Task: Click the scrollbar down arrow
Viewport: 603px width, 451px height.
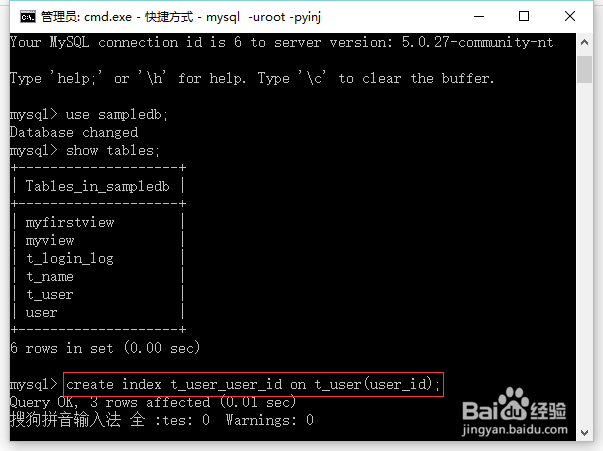Action: tap(585, 433)
